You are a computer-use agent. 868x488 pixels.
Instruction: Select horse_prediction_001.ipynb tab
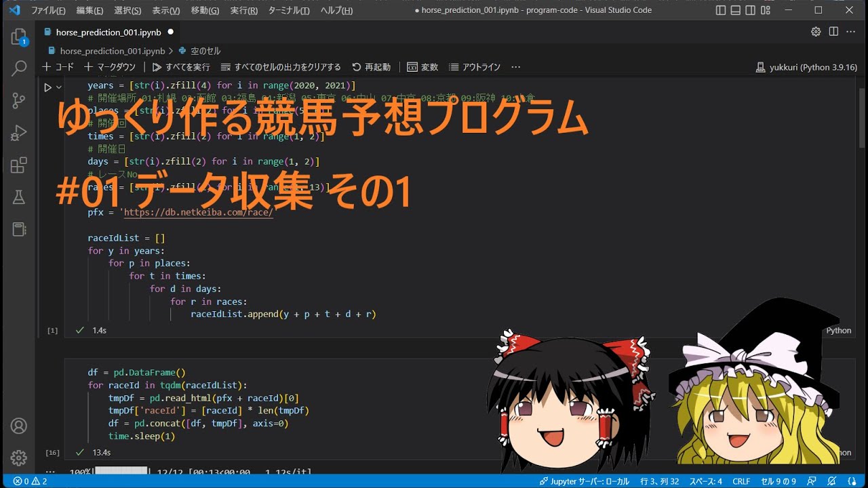(108, 32)
